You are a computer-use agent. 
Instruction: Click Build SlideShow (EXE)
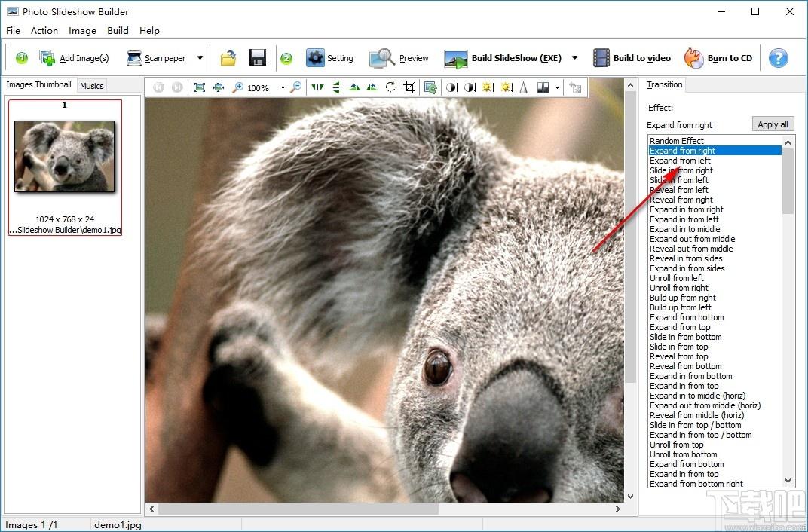(x=503, y=58)
